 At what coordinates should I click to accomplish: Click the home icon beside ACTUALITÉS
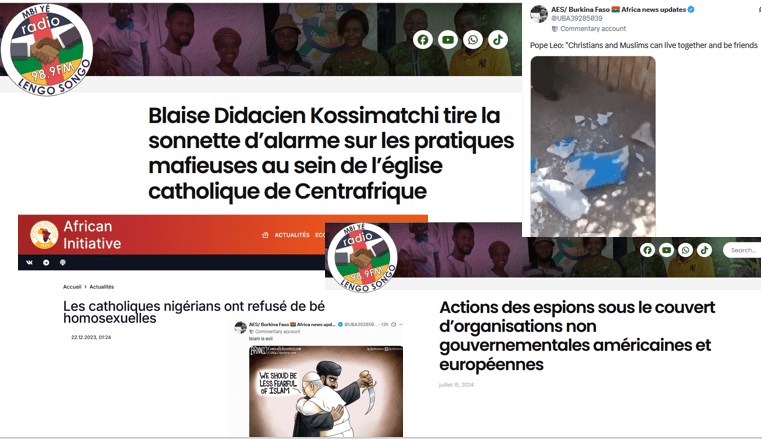click(x=265, y=235)
